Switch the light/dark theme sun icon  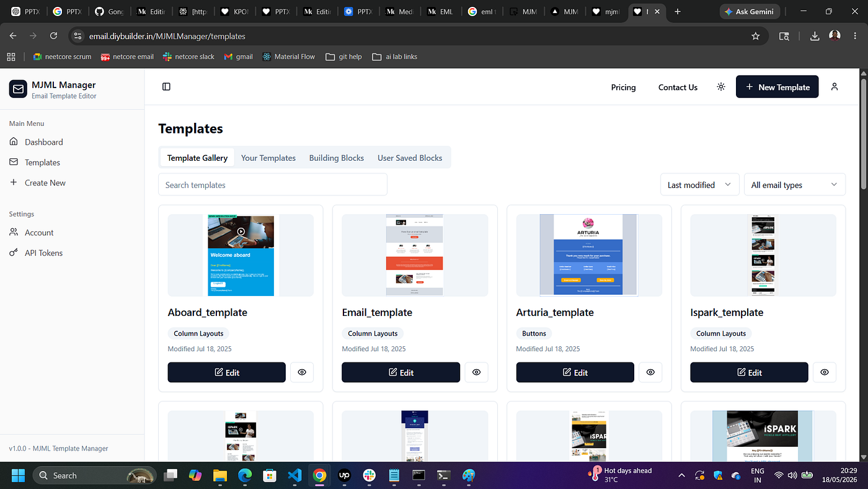pyautogui.click(x=720, y=87)
